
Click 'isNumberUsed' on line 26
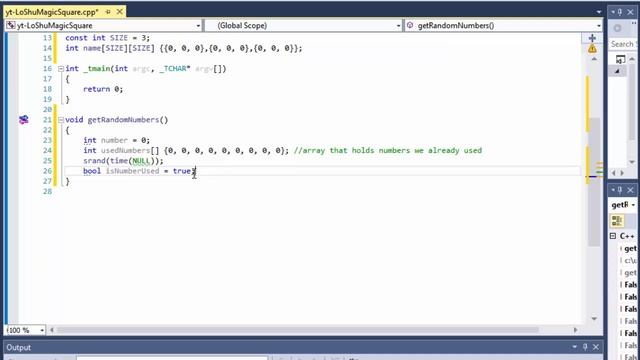click(132, 171)
